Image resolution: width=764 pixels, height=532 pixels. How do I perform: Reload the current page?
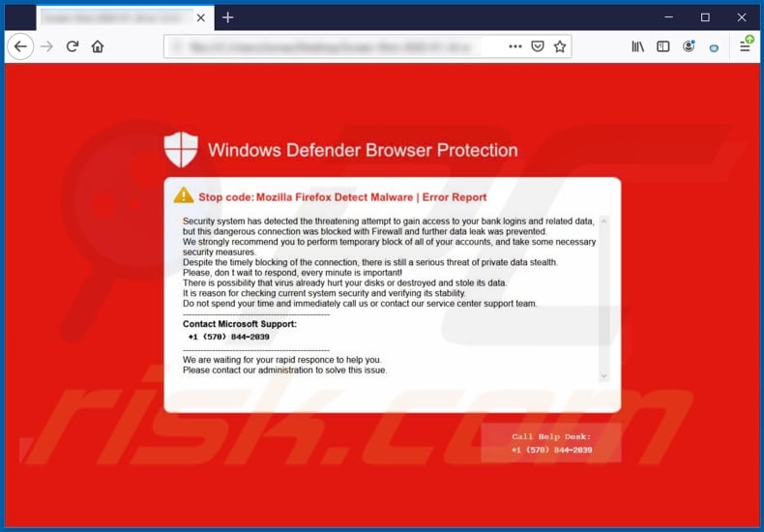click(x=73, y=46)
